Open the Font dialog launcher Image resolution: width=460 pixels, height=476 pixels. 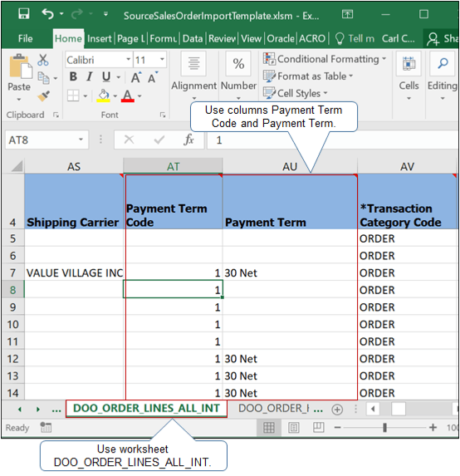[x=163, y=115]
